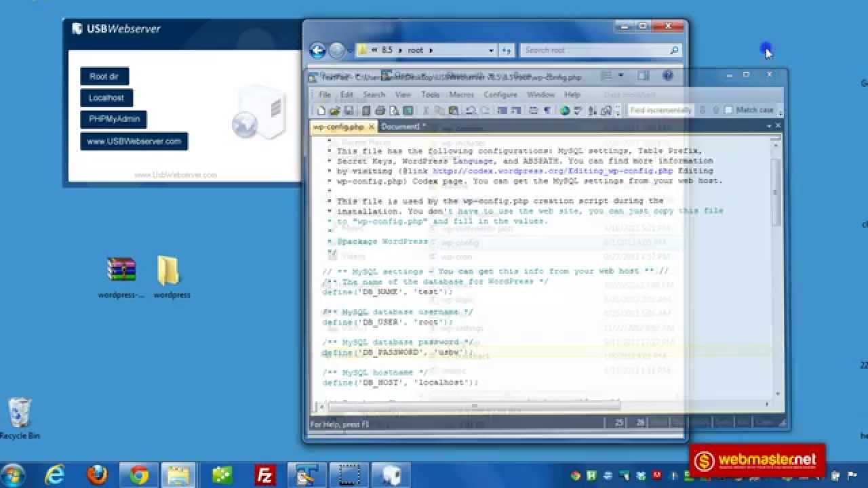The image size is (868, 488).
Task: Click the Print icon in TextPad toolbar
Action: [x=380, y=110]
